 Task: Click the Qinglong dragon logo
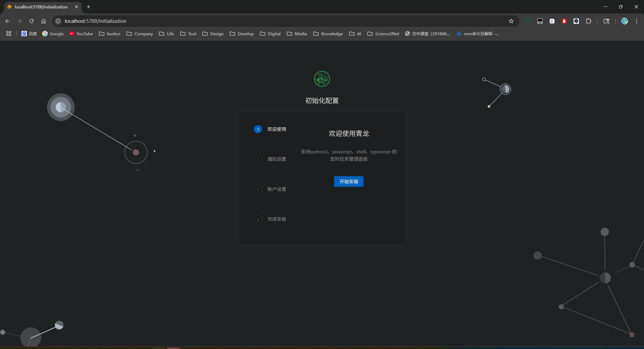(x=322, y=79)
